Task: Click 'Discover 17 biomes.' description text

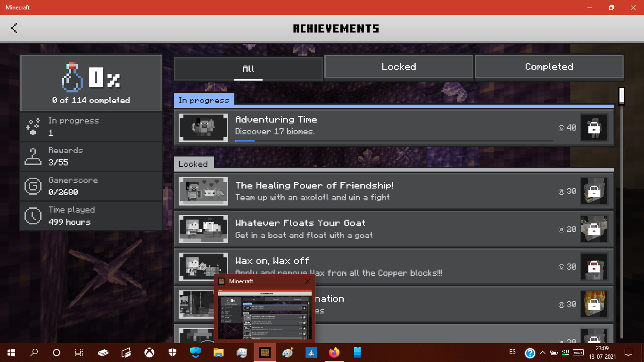Action: coord(275,132)
